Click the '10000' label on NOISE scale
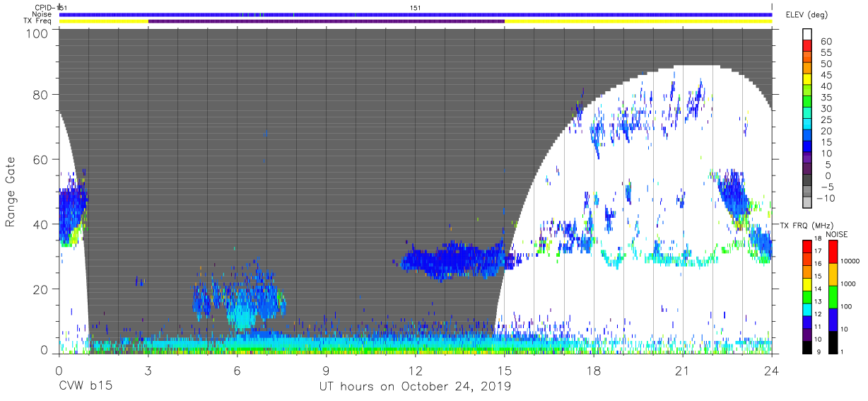The height and width of the screenshot is (401, 868). click(852, 262)
